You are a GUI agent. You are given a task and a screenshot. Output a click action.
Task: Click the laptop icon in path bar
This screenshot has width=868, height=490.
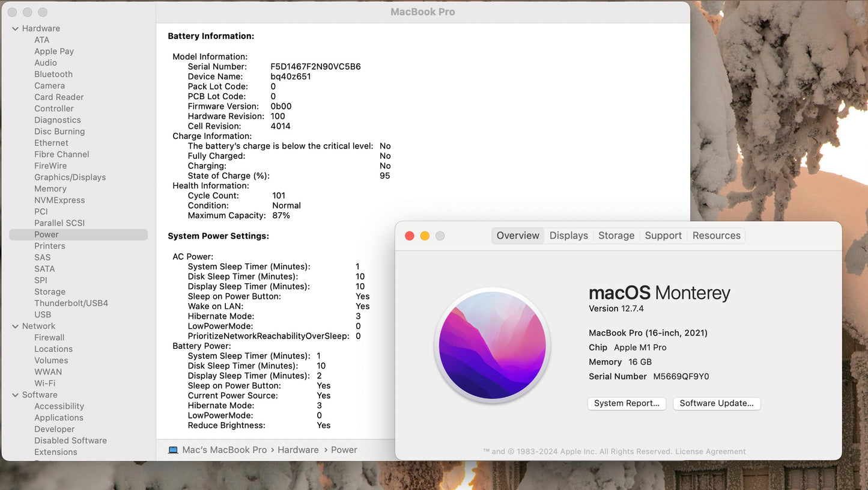[x=173, y=450]
